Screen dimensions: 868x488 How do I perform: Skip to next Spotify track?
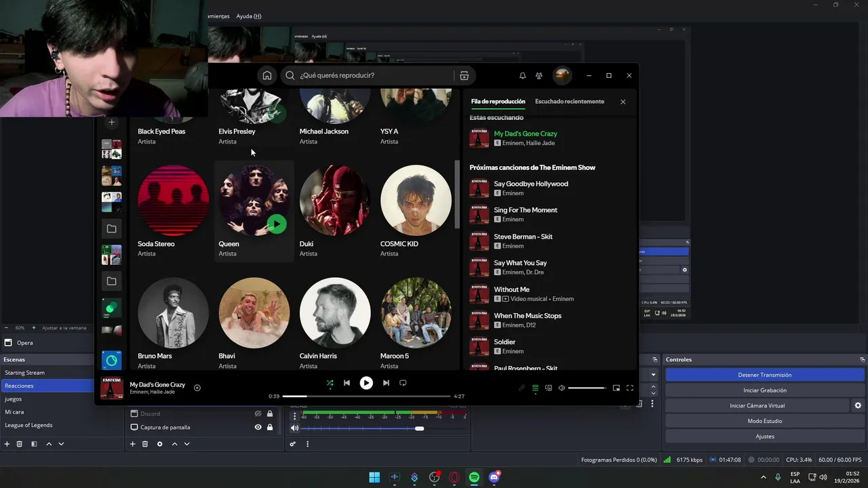pyautogui.click(x=386, y=383)
